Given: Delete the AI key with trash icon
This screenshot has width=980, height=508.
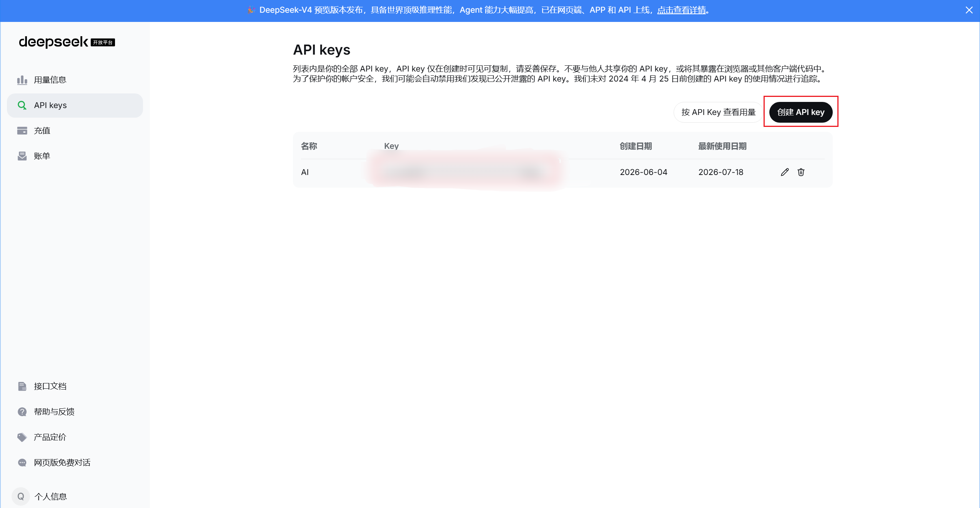Looking at the screenshot, I should click(801, 172).
